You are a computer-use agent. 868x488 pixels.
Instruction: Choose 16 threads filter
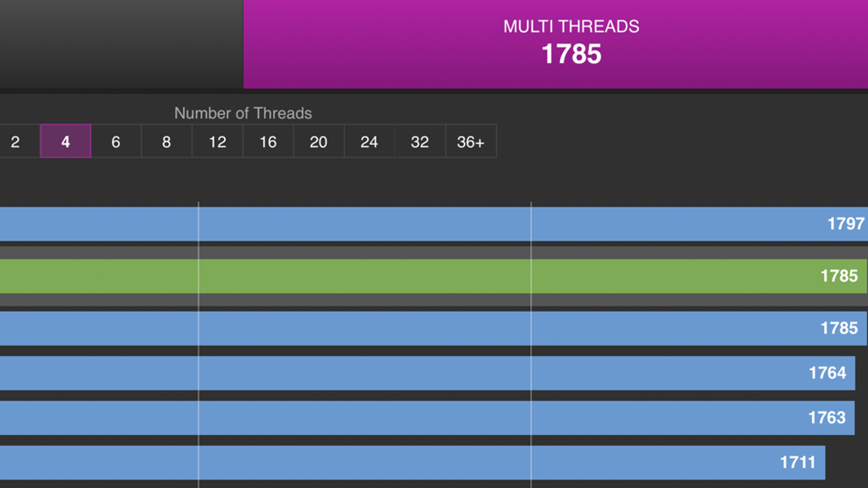(x=268, y=142)
